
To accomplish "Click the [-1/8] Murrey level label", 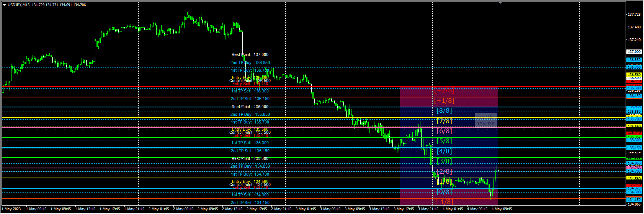I will pyautogui.click(x=444, y=202).
